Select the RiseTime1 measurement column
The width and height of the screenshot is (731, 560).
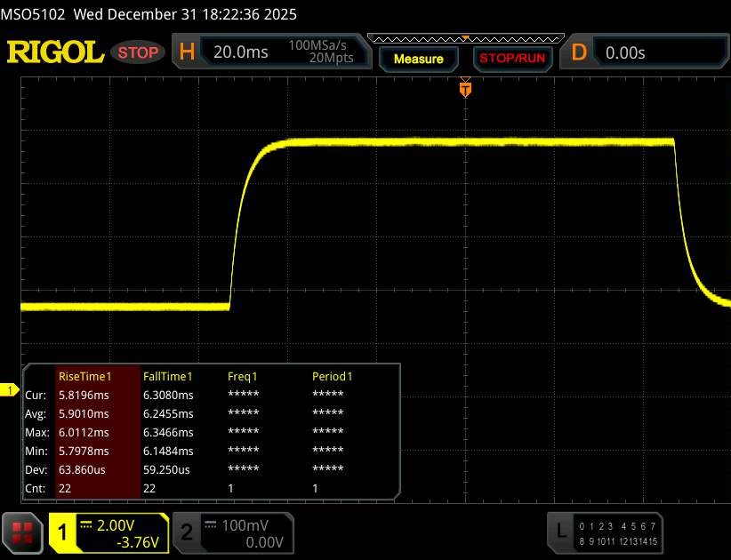tap(96, 376)
